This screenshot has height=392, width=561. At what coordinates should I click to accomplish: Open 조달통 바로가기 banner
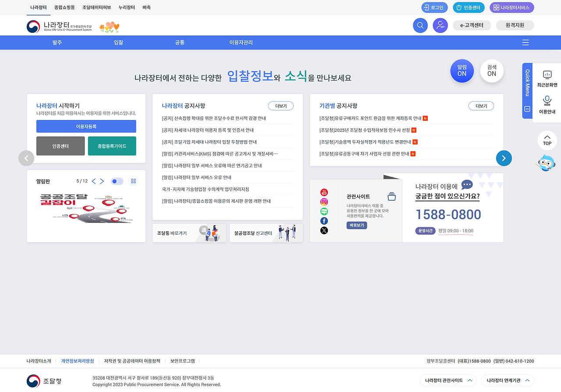click(189, 233)
